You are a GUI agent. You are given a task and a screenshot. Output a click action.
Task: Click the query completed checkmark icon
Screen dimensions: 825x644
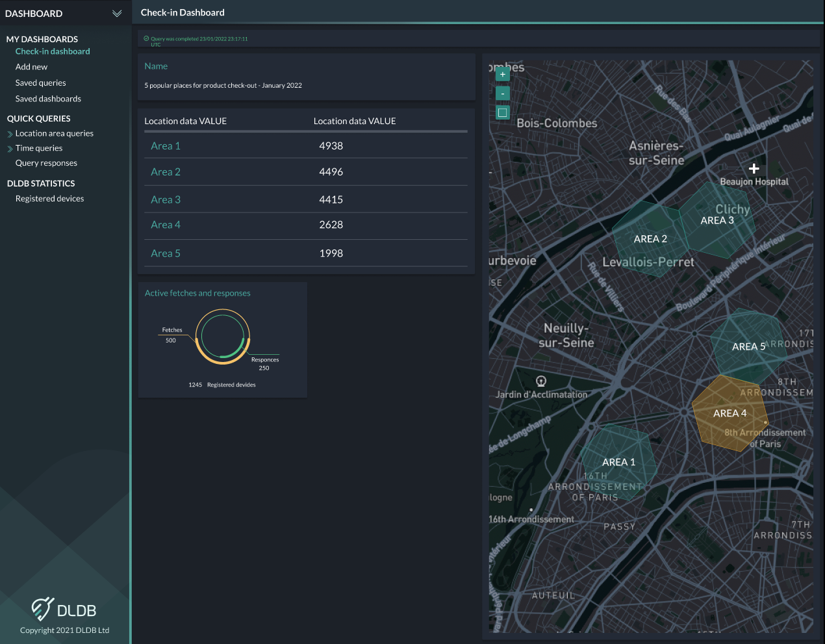click(x=146, y=38)
